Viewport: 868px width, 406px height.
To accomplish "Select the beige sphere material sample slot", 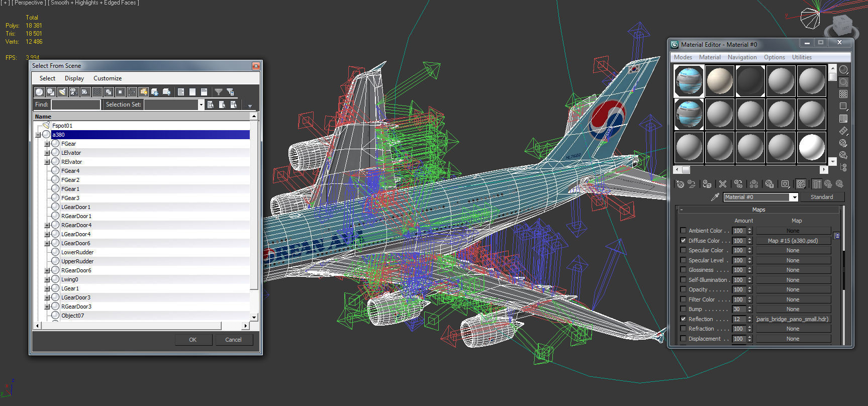I will 720,80.
